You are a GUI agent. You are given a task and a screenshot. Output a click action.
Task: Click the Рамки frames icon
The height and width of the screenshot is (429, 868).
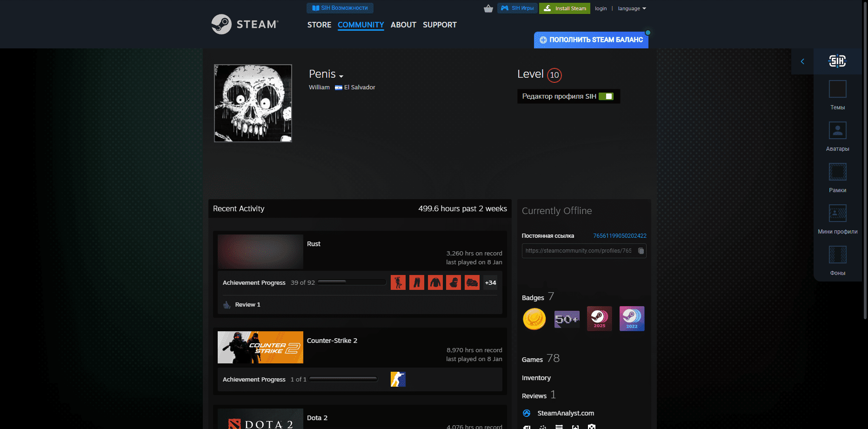pyautogui.click(x=837, y=171)
